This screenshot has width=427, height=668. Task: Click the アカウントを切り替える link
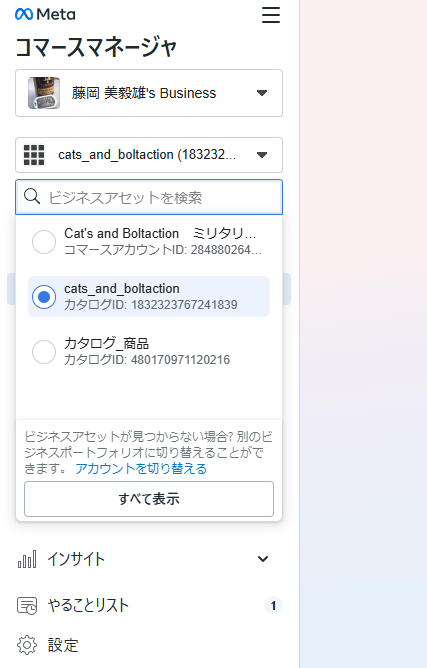click(x=141, y=469)
